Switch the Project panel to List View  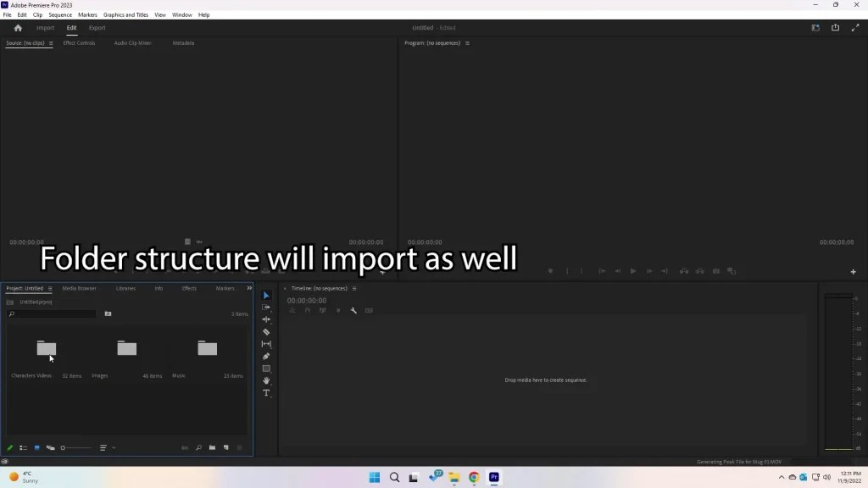pos(23,448)
